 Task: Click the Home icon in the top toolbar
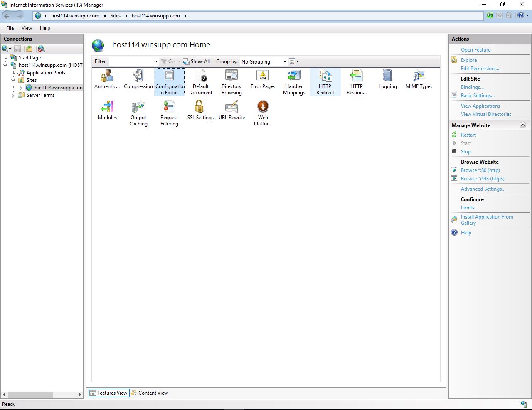pyautogui.click(x=509, y=15)
